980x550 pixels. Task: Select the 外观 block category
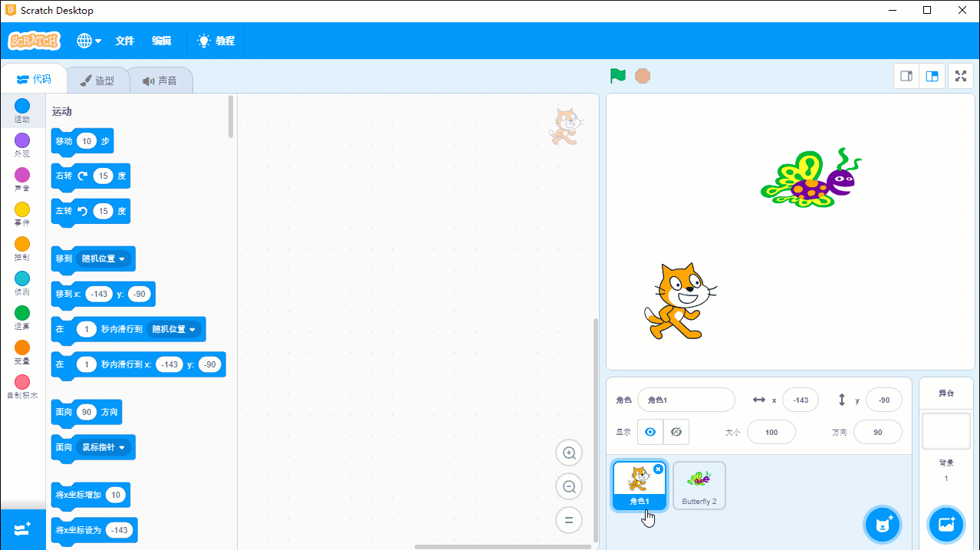[x=22, y=145]
